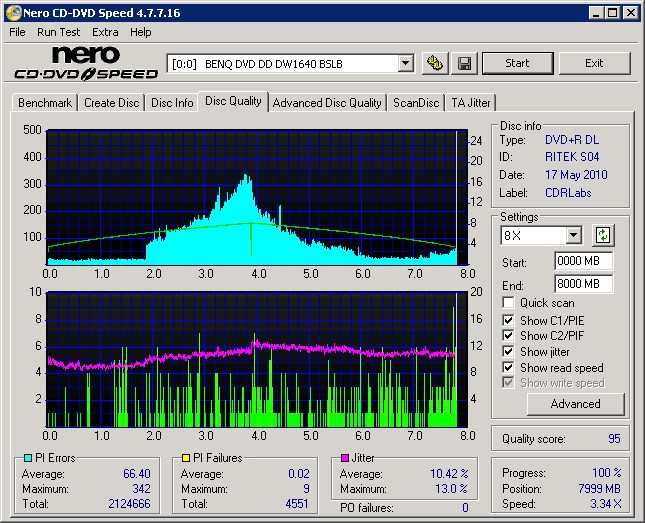Click the drive options icon beside drive dropdown
The image size is (645, 523).
pyautogui.click(x=434, y=63)
